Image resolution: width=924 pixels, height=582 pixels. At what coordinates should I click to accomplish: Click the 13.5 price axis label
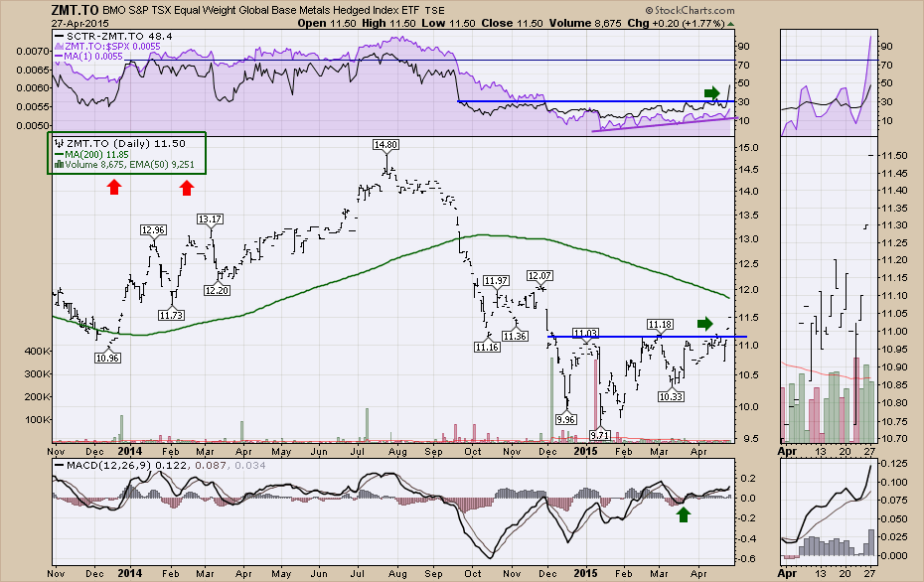(748, 215)
